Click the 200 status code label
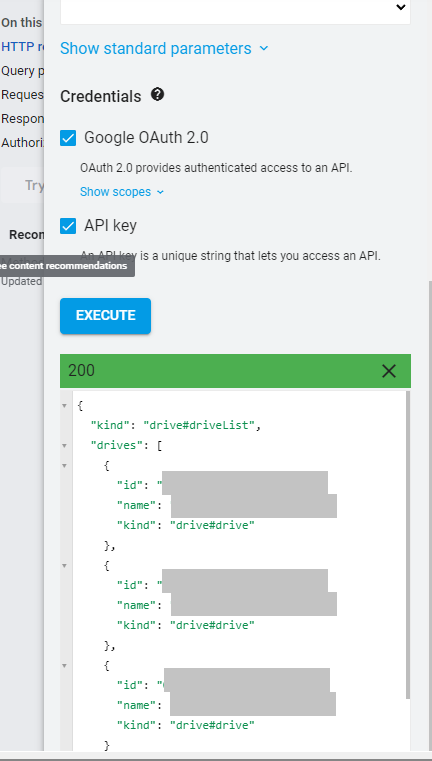 82,371
